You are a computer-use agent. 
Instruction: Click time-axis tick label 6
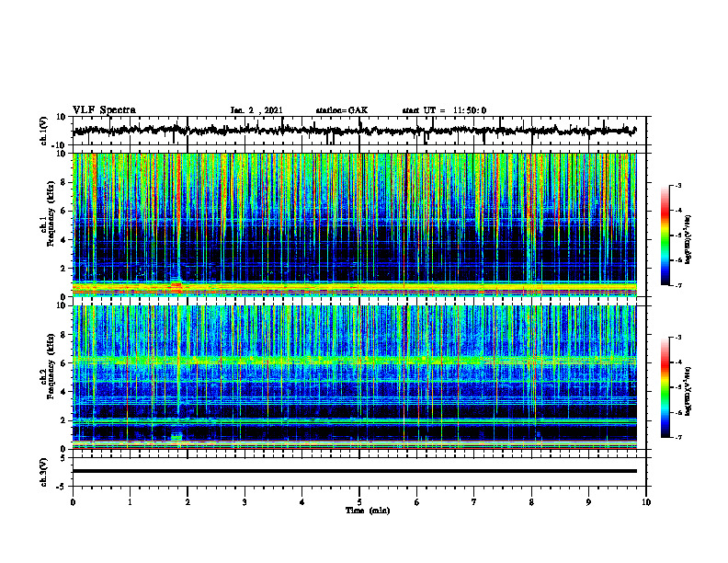(417, 502)
